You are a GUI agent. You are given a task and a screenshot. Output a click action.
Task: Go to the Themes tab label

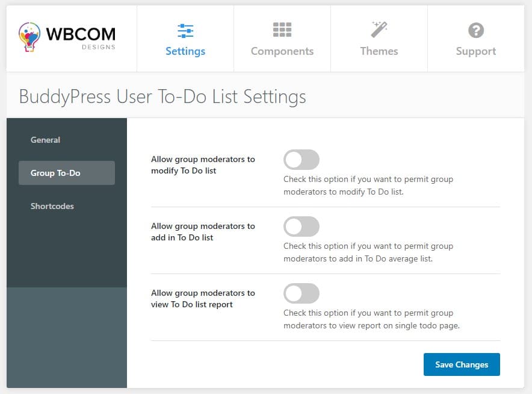coord(379,51)
